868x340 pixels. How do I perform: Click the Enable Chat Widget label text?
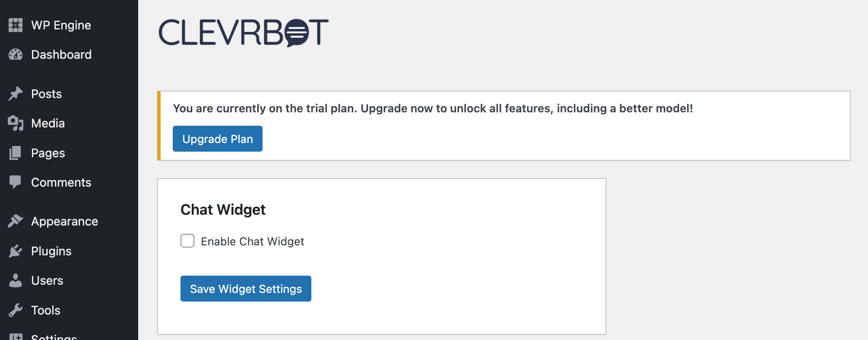253,241
